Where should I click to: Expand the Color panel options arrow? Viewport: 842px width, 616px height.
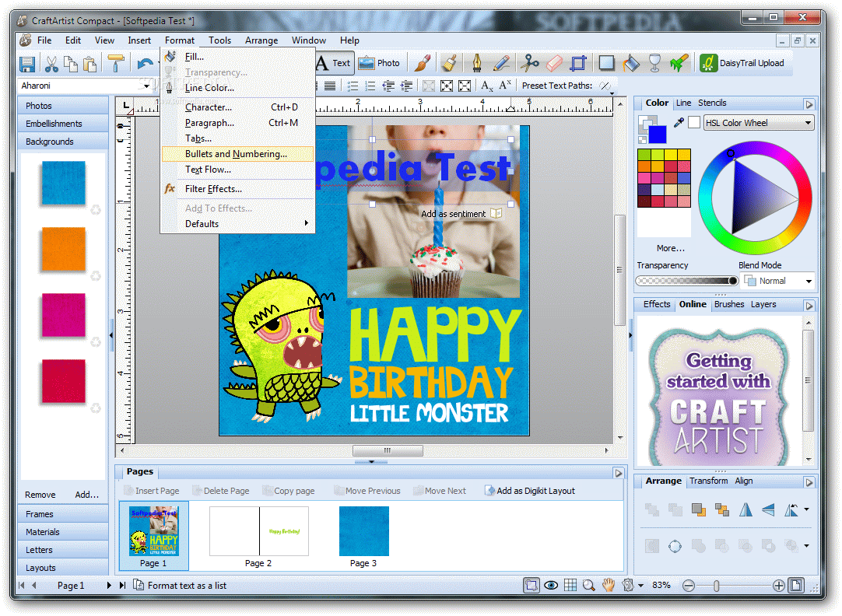[x=809, y=105]
